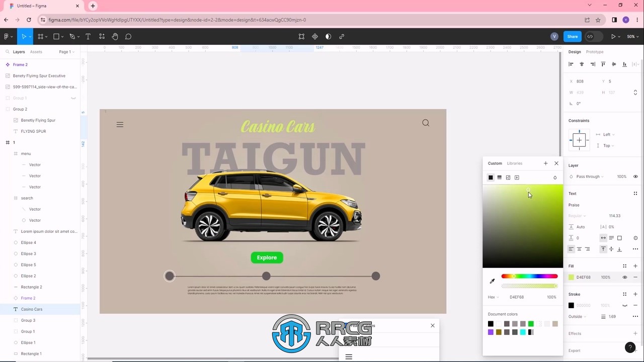Select the Rectangle shape tool
The width and height of the screenshot is (644, 362).
click(x=56, y=37)
